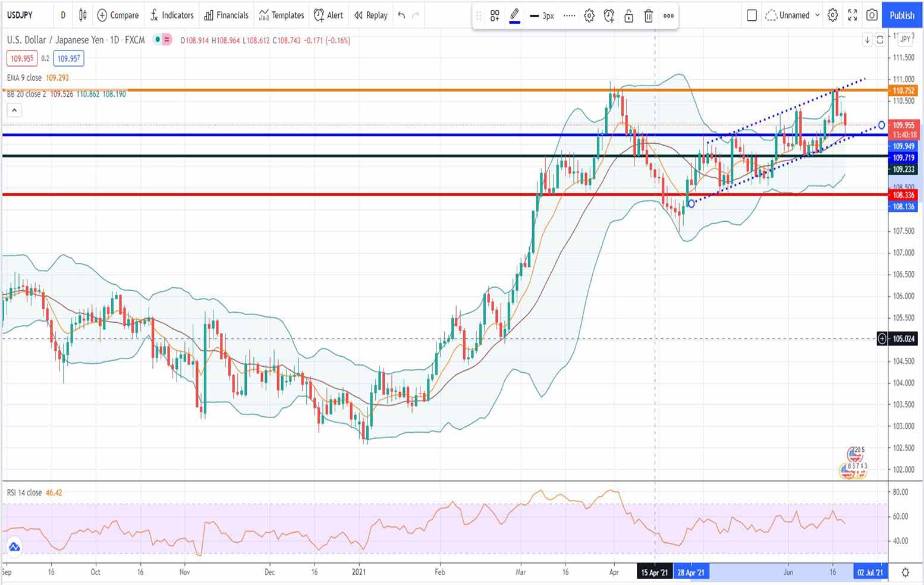Screen dimensions: 924x585
Task: Open drawing settings gear in floating toolbar
Action: click(x=589, y=16)
